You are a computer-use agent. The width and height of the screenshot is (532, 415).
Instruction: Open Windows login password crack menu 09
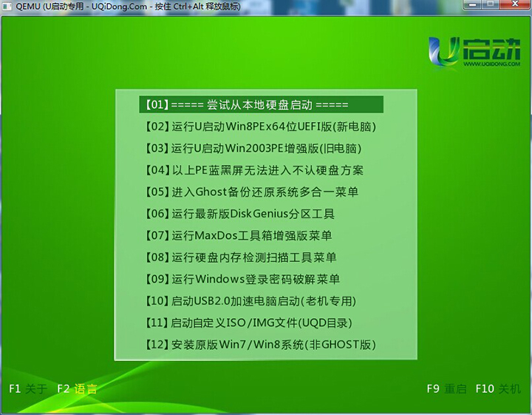(242, 279)
